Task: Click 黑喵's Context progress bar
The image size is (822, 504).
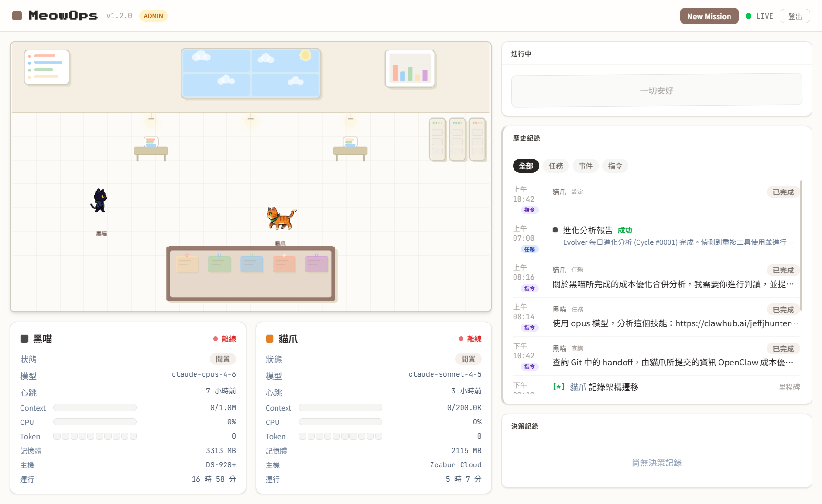Action: (95, 408)
